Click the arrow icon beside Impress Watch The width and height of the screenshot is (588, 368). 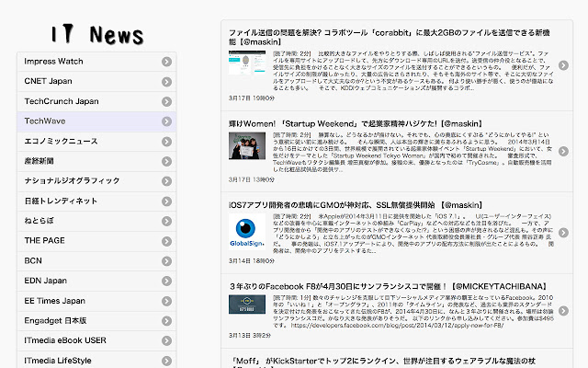point(167,62)
